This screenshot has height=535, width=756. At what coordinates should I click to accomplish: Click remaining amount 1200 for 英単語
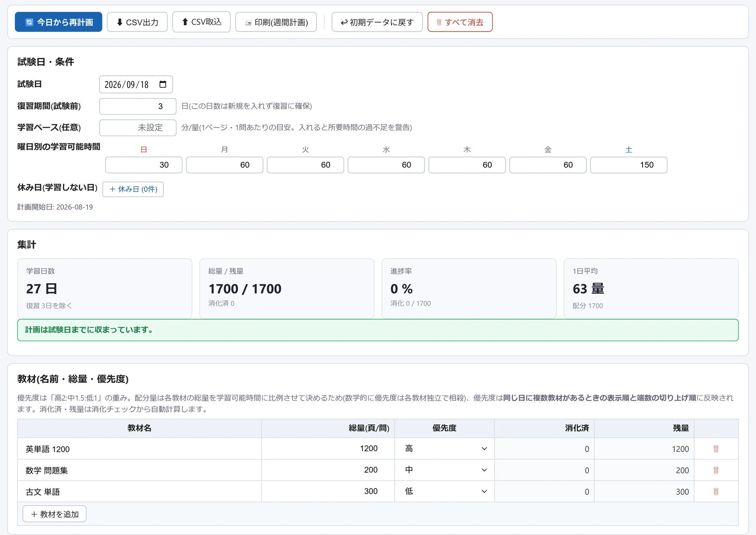pos(644,449)
